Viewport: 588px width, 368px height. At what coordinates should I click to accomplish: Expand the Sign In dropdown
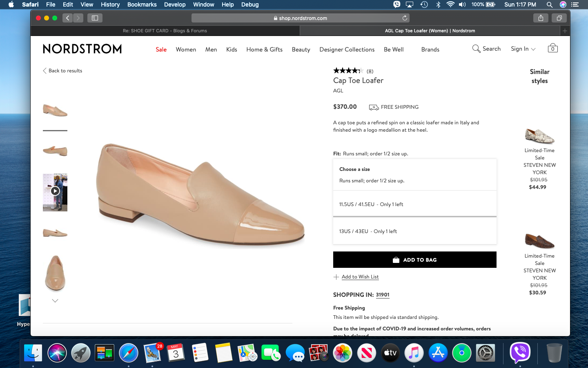pyautogui.click(x=523, y=49)
